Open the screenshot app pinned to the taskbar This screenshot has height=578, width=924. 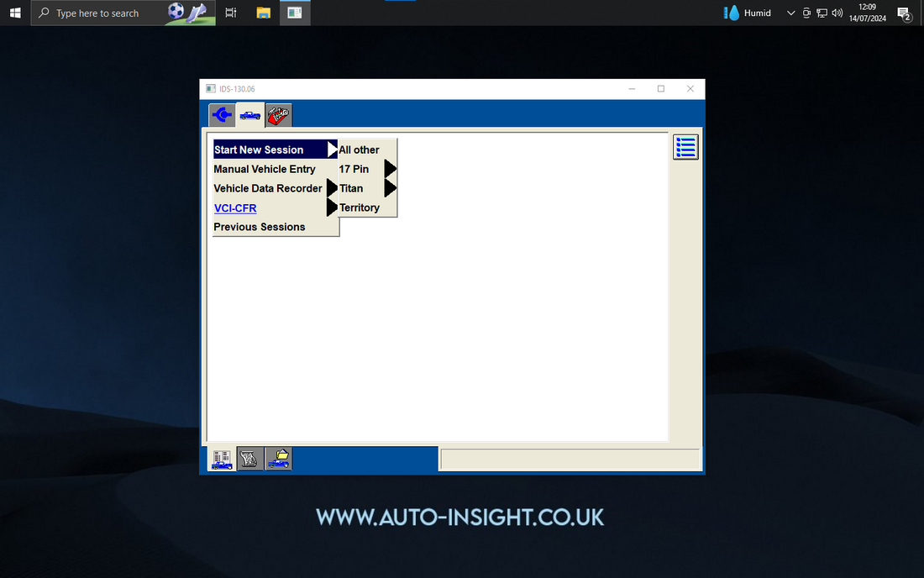click(x=294, y=13)
